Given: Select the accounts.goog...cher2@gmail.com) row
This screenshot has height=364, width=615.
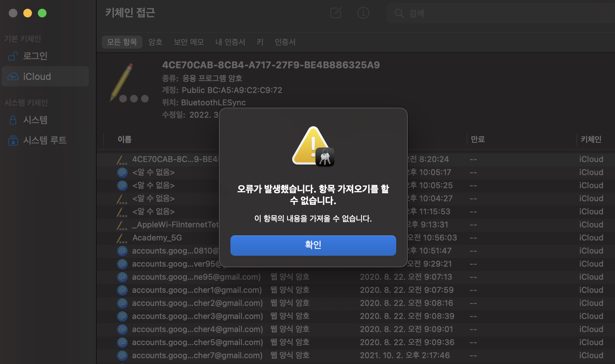Looking at the screenshot, I should [x=355, y=303].
